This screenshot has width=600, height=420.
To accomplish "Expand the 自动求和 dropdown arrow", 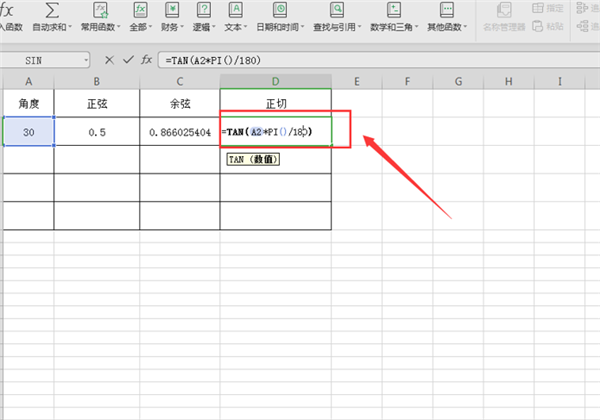I will pyautogui.click(x=70, y=27).
